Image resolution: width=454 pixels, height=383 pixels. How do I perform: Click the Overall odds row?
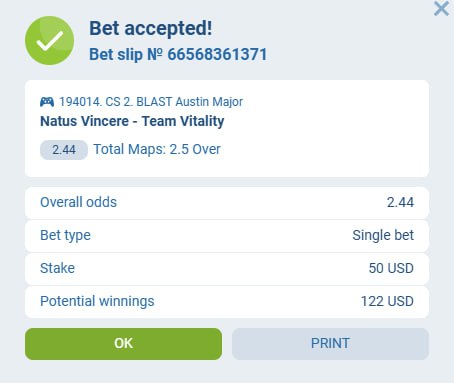click(227, 203)
